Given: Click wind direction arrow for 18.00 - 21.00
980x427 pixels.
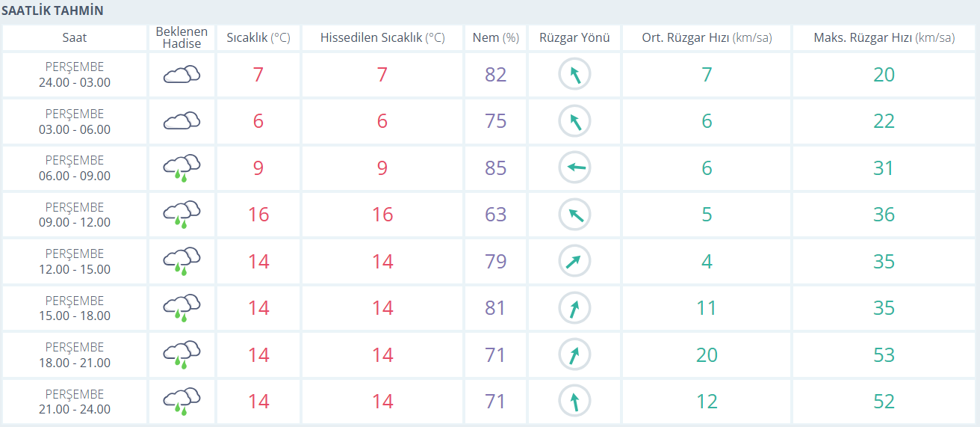Looking at the screenshot, I should (574, 354).
